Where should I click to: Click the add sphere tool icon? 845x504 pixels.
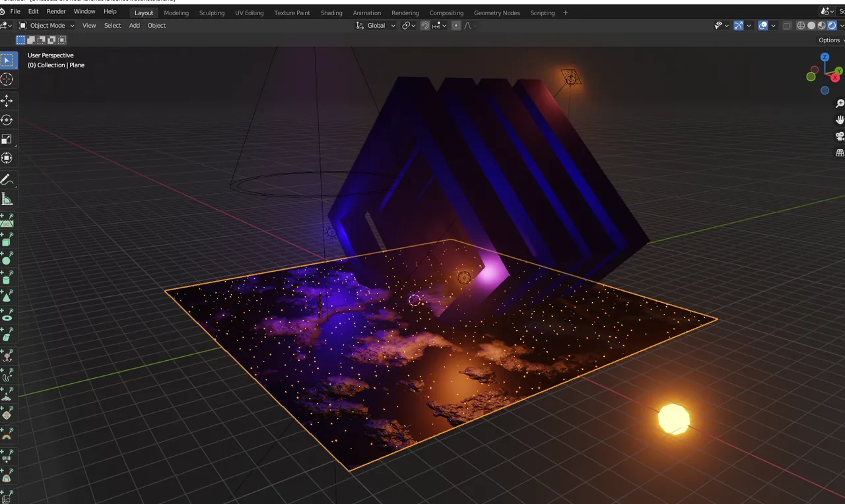[x=7, y=259]
